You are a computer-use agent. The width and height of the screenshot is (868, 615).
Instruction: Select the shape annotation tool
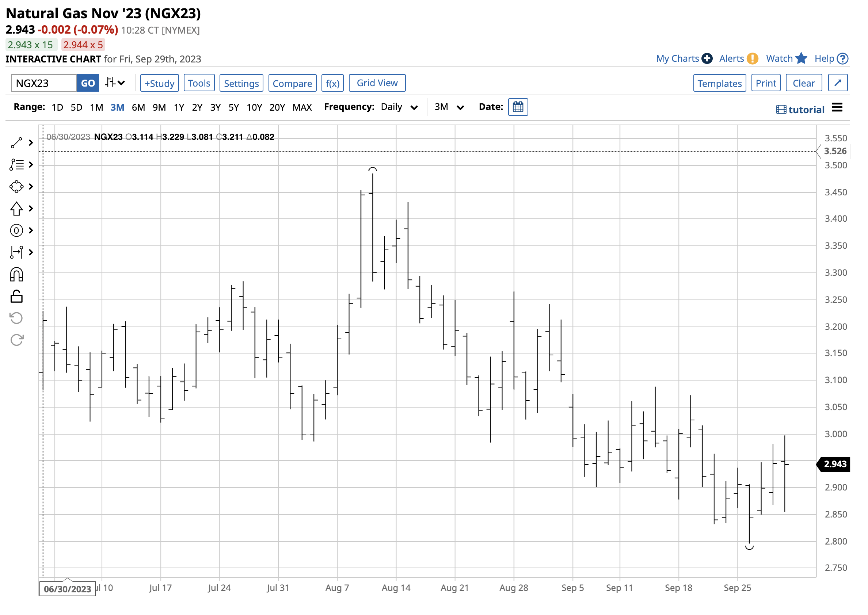17,187
